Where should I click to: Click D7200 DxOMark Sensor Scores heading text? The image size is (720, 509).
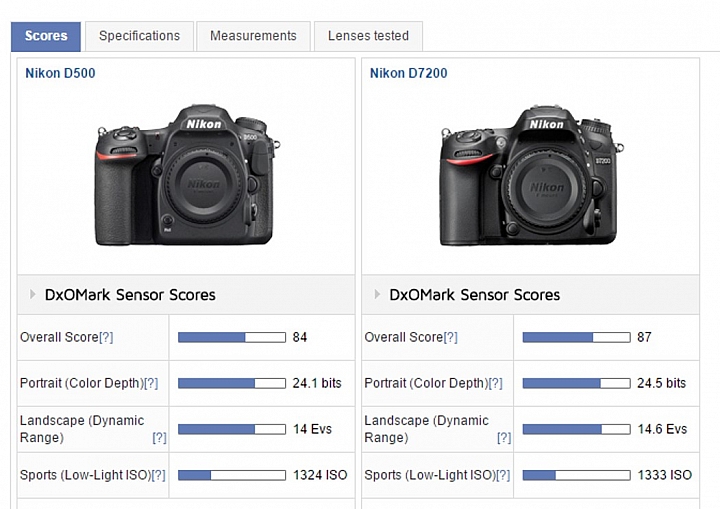coord(475,295)
